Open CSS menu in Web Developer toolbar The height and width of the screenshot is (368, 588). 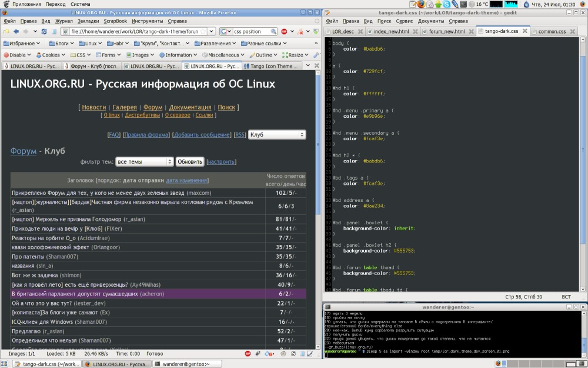click(81, 55)
